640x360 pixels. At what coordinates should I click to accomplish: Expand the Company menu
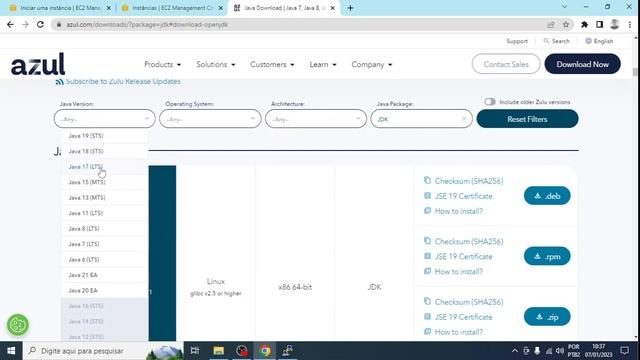[372, 64]
